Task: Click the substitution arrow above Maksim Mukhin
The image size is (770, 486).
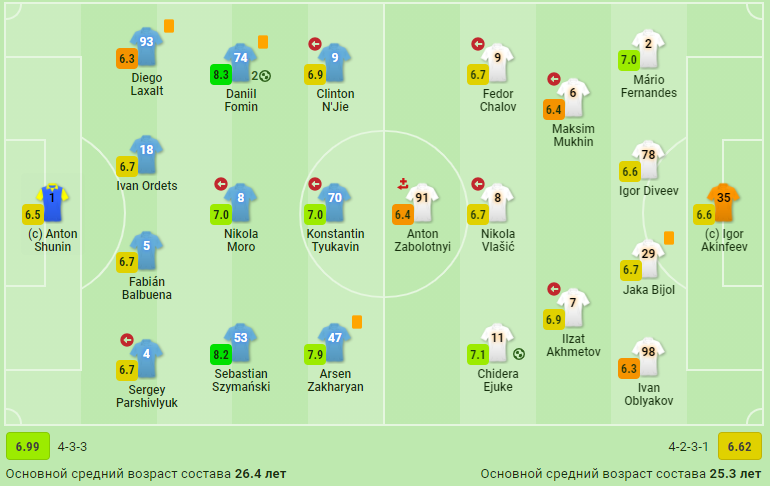Action: tap(554, 79)
